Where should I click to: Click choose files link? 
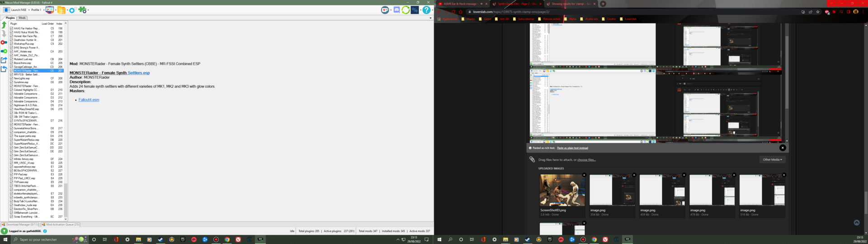[x=586, y=160]
